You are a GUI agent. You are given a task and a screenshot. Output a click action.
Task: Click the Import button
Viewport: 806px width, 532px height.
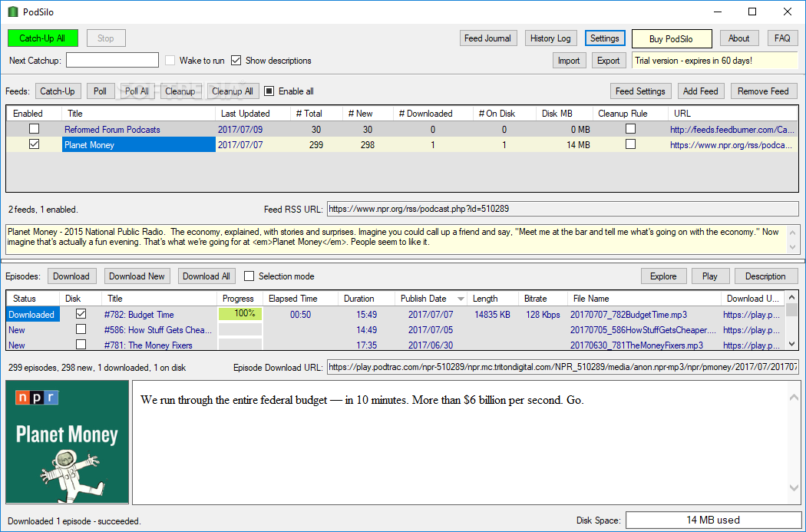(569, 61)
